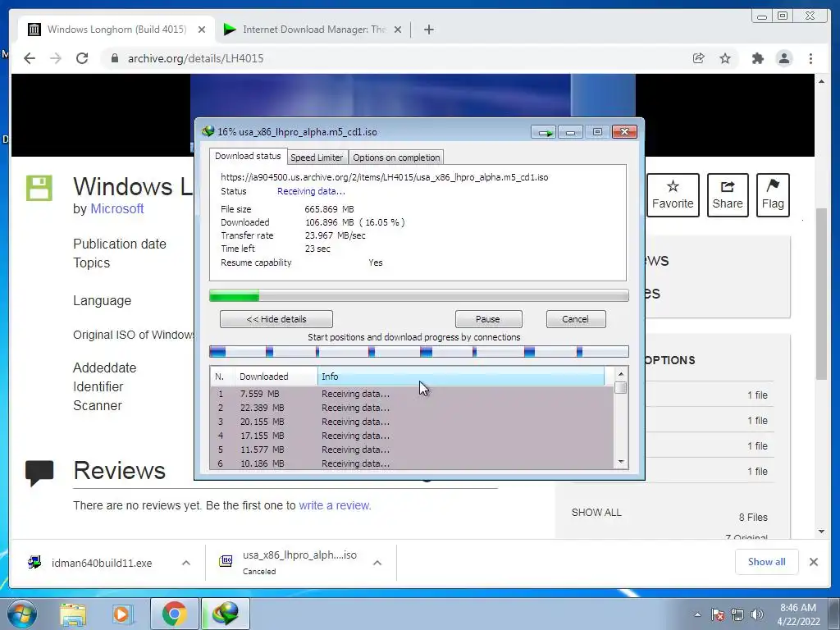Pause the download
The height and width of the screenshot is (630, 840).
(x=488, y=319)
